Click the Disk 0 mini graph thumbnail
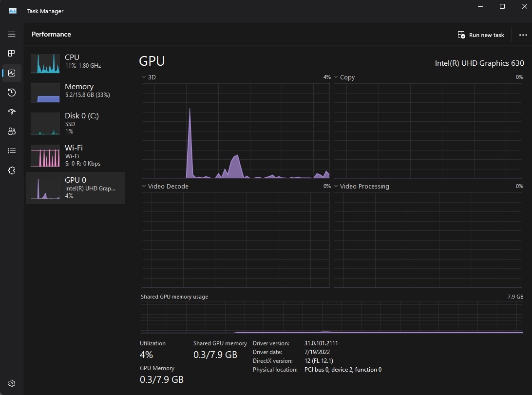The height and width of the screenshot is (395, 532). pos(45,124)
